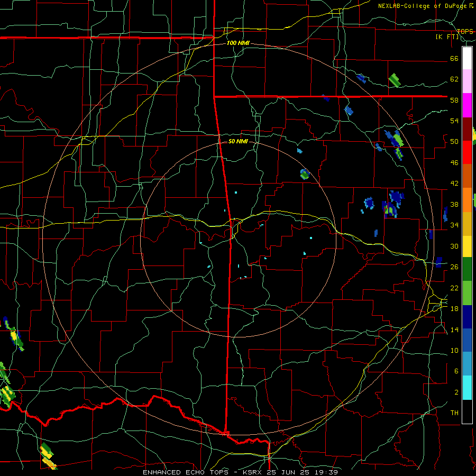Pick the light blue legend band
The width and height of the screenshot is (476, 476).
(x=467, y=364)
